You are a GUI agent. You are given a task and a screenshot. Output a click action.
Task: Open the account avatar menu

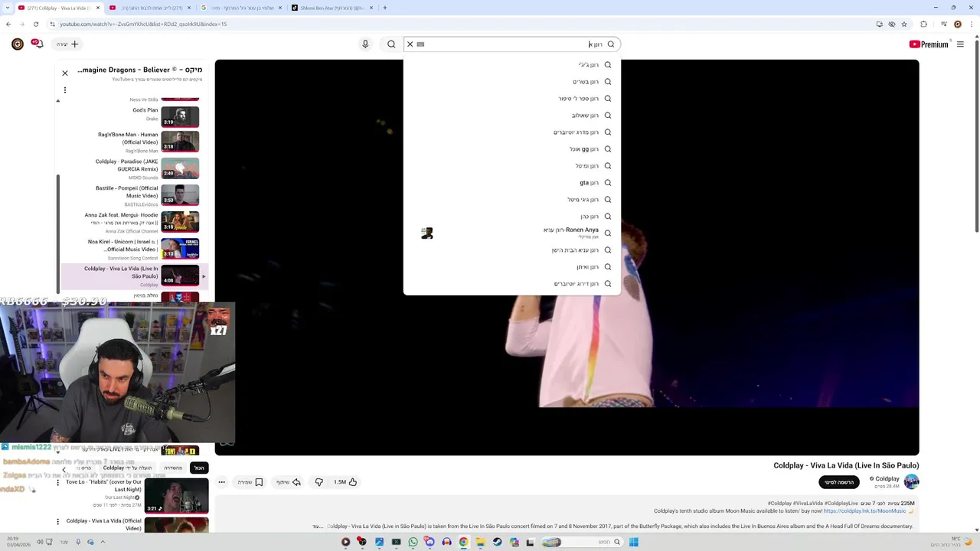[17, 44]
